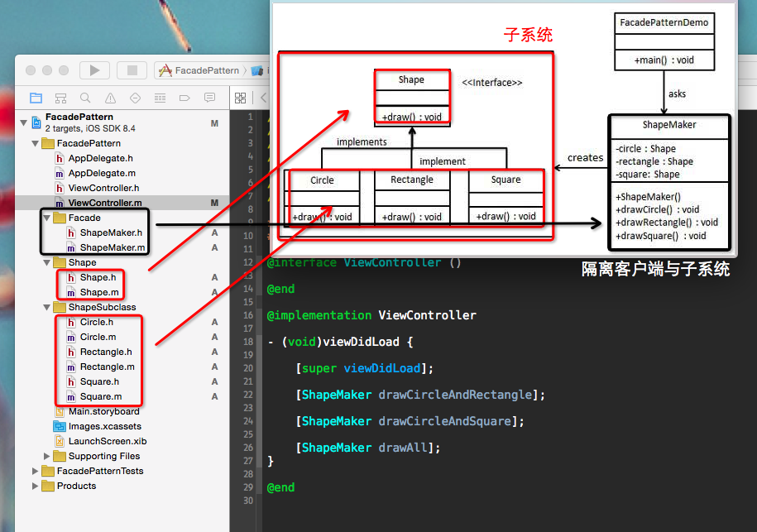Show the Symbol navigator
757x532 pixels.
[x=61, y=98]
